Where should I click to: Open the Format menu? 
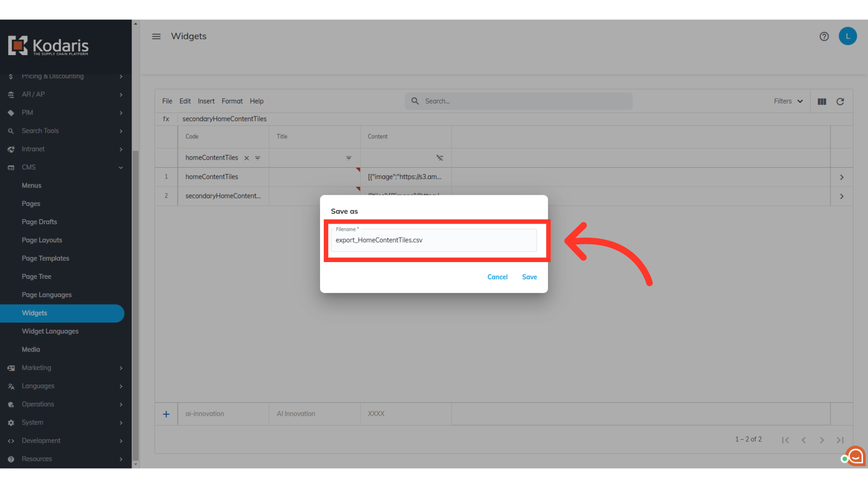(x=232, y=101)
